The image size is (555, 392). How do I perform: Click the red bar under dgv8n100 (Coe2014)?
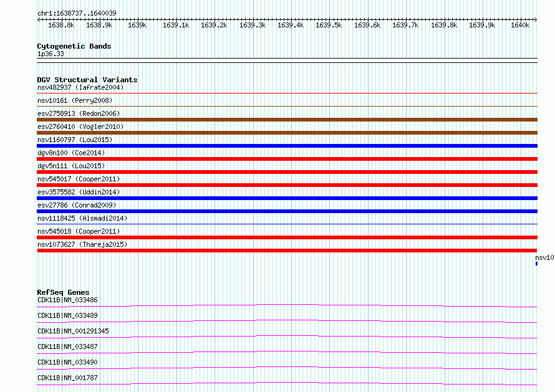click(287, 159)
